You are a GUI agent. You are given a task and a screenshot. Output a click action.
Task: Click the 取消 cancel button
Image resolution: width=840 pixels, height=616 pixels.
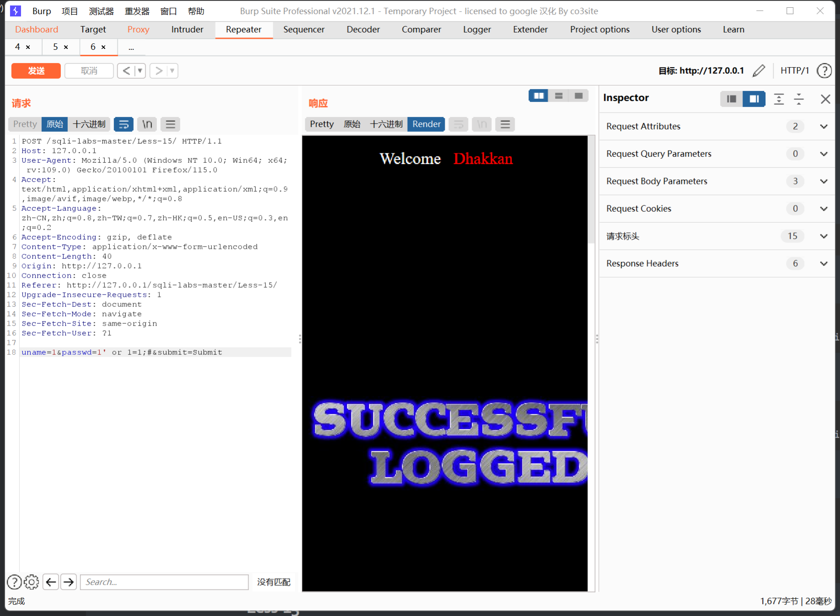tap(89, 71)
